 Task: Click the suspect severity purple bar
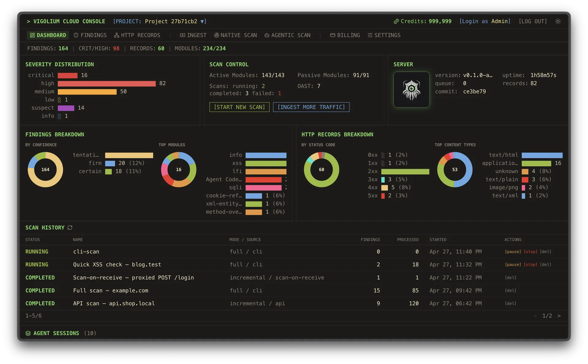point(66,108)
